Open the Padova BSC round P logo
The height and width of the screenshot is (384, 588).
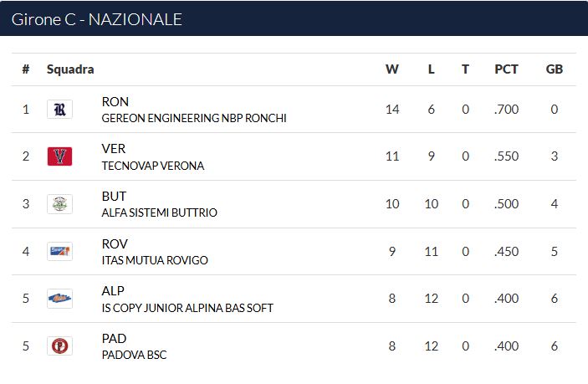pos(59,346)
